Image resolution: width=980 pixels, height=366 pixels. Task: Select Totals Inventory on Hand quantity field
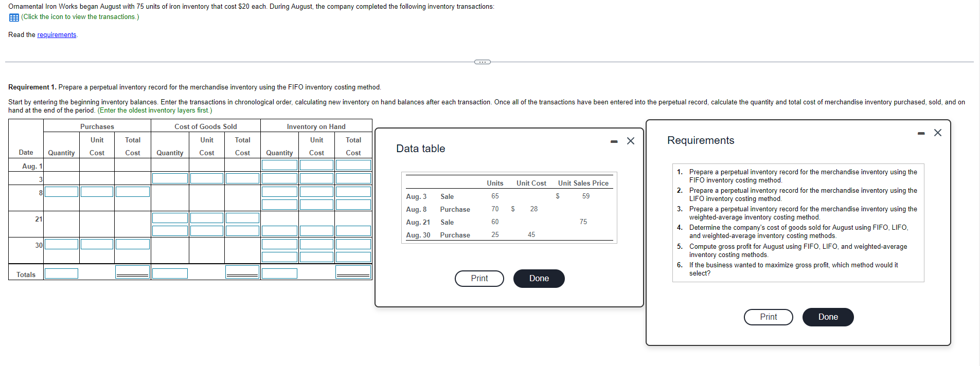tap(279, 273)
